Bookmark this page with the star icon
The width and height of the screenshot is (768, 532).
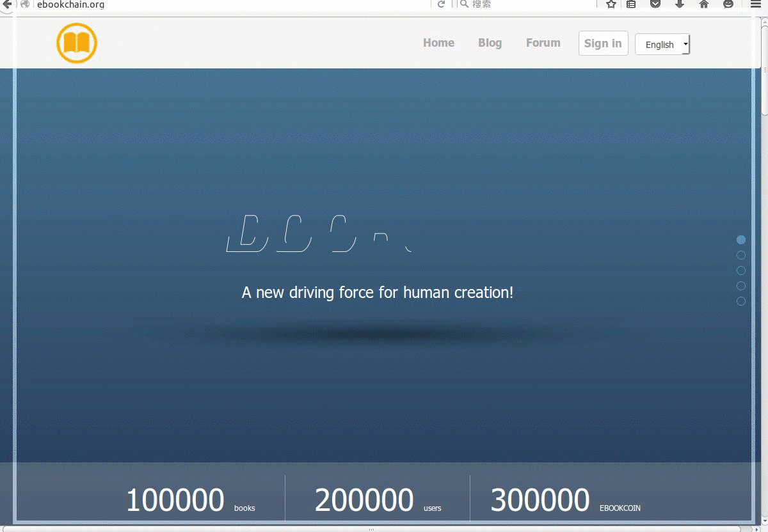click(x=611, y=4)
